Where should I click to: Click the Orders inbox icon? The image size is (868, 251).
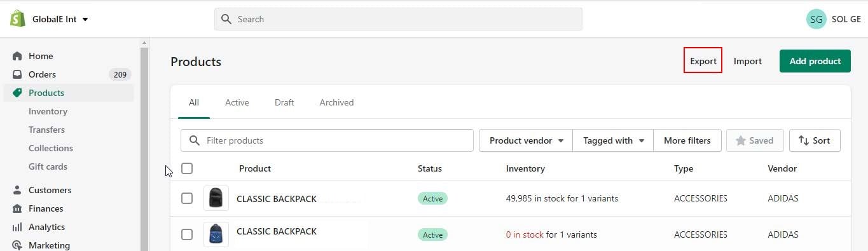[x=17, y=74]
